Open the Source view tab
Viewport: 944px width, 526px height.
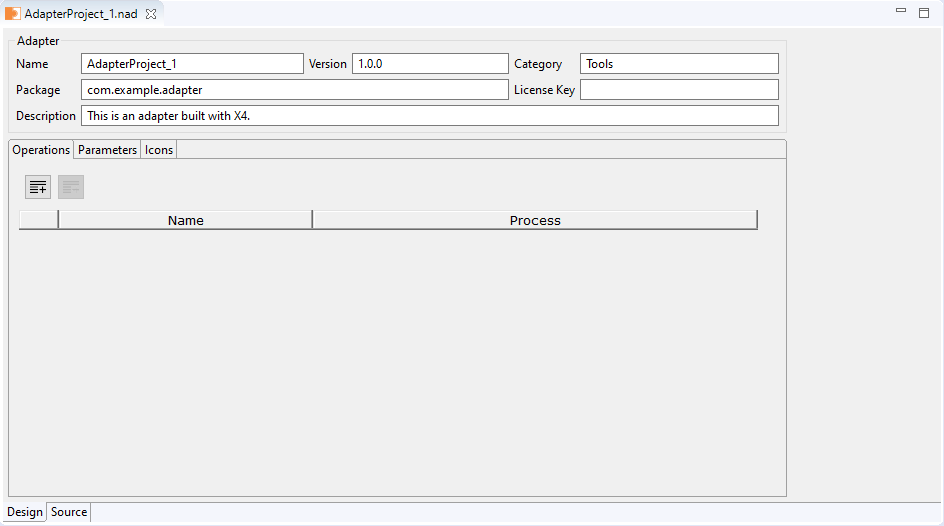click(69, 512)
